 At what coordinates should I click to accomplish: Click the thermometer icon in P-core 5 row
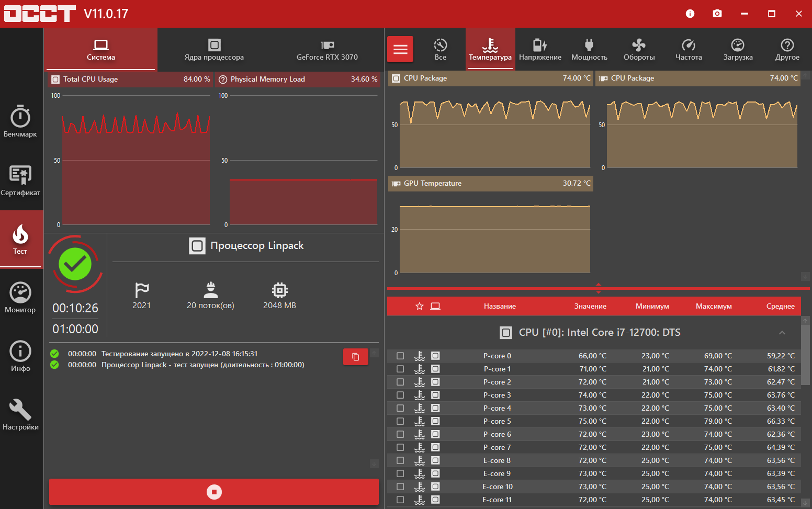420,421
